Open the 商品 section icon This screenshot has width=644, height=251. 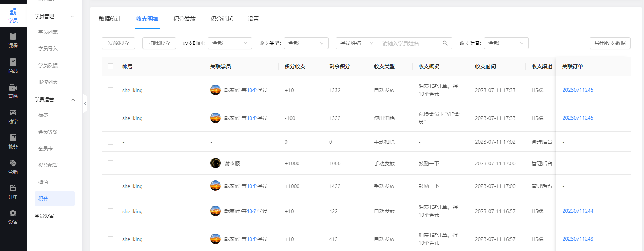click(x=13, y=62)
